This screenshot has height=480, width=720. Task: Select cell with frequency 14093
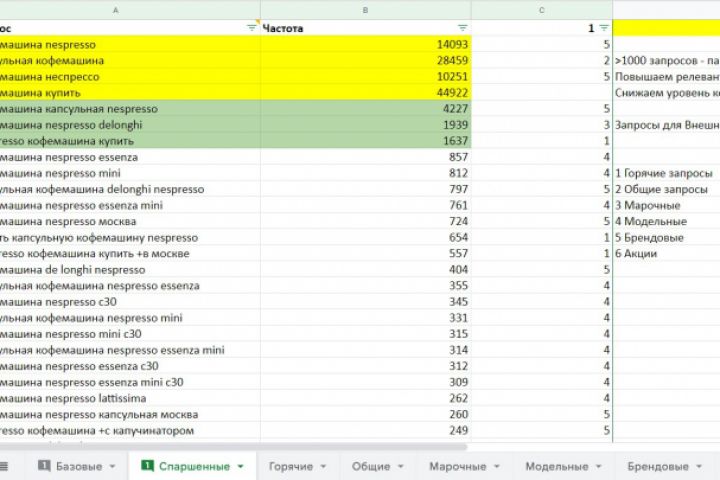[x=366, y=45]
